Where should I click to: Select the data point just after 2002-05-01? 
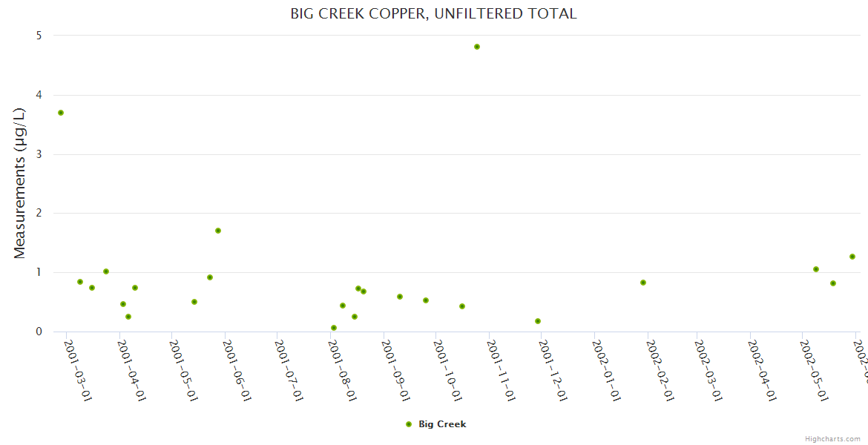816,269
